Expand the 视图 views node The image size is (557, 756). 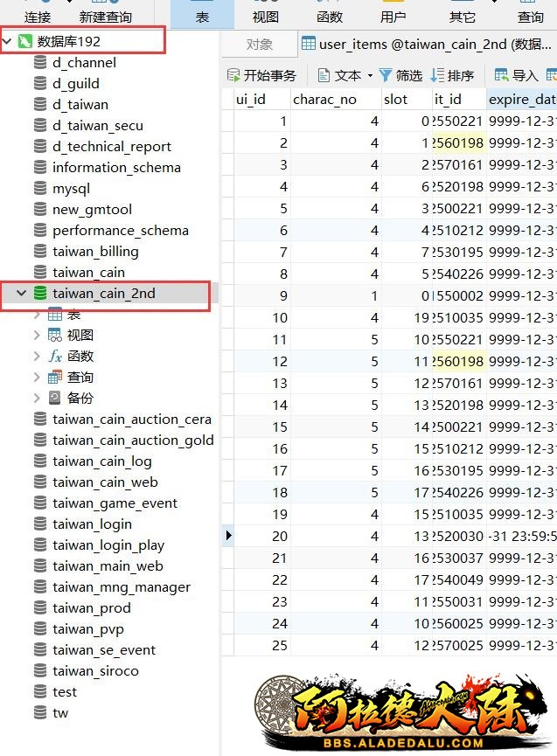(37, 335)
